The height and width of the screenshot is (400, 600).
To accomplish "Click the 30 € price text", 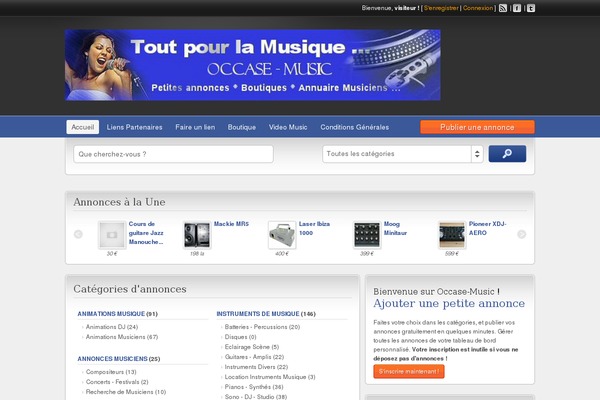I will click(112, 253).
